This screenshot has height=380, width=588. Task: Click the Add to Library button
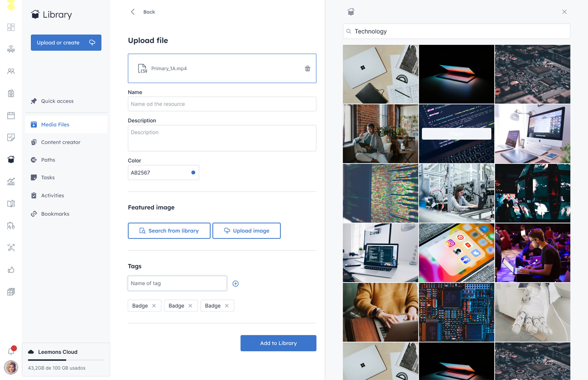click(278, 343)
